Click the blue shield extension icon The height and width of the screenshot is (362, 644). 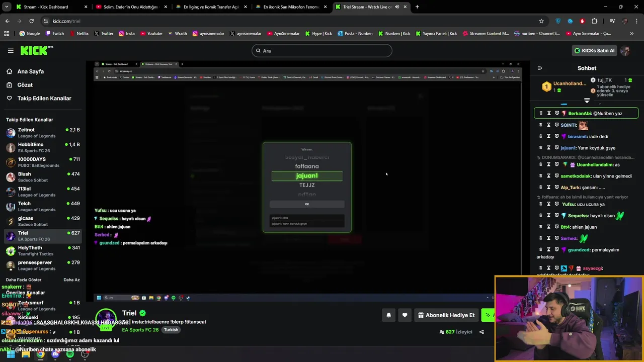pyautogui.click(x=558, y=21)
